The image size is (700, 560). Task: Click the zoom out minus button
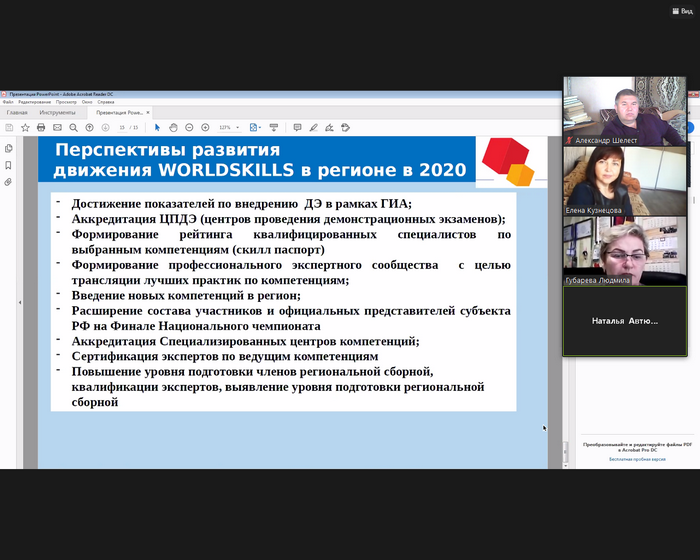click(189, 128)
